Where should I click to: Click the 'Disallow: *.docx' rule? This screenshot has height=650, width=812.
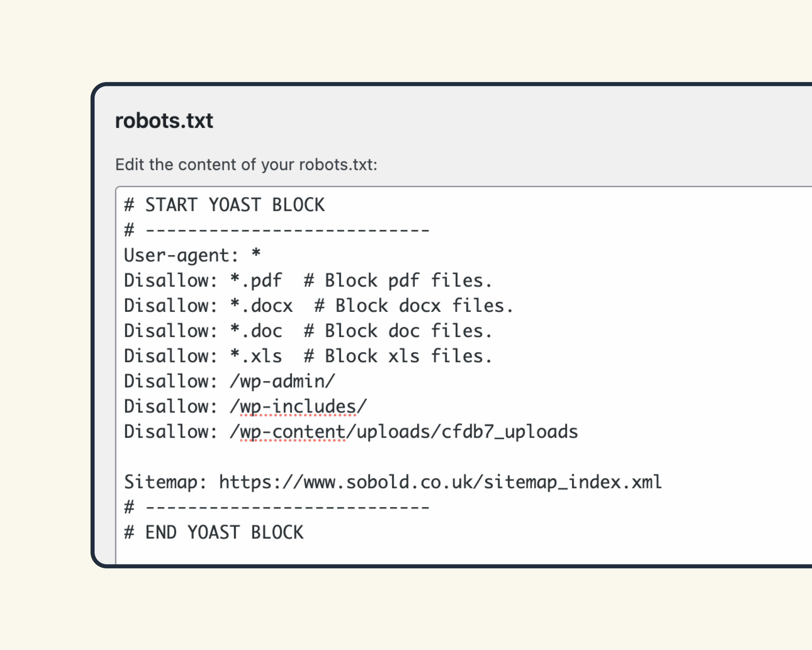coord(208,306)
